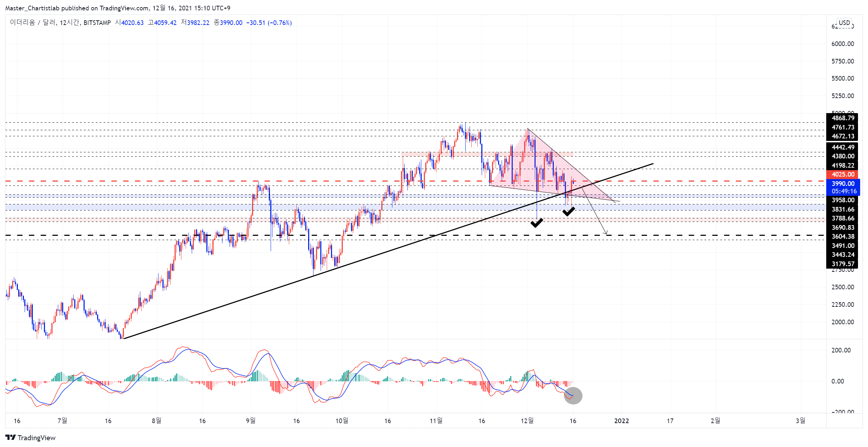Click the BITSTAMP exchange label

coord(97,22)
